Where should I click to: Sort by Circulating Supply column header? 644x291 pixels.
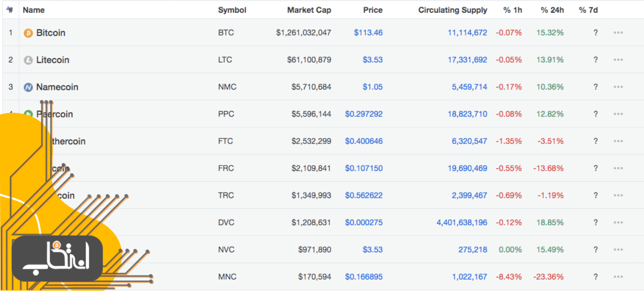click(x=452, y=10)
